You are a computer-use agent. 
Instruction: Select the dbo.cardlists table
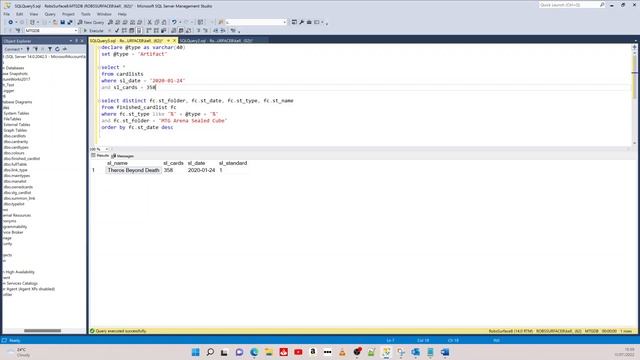coord(15,136)
